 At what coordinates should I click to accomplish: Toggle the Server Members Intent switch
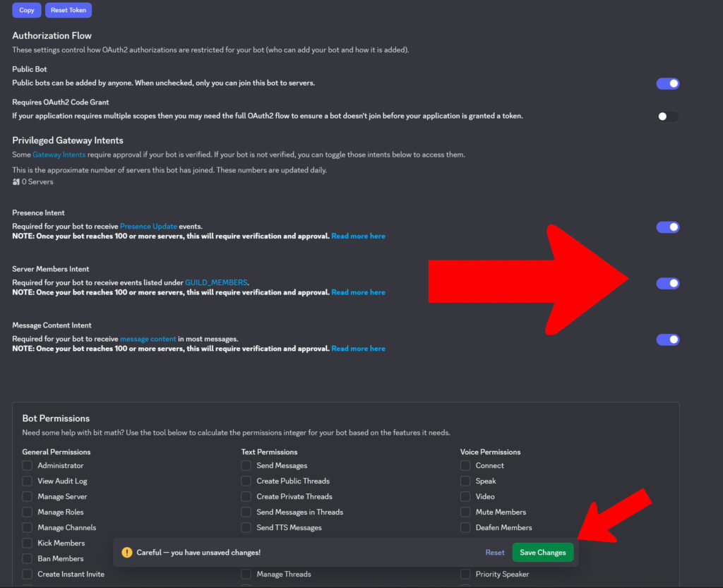(x=667, y=283)
